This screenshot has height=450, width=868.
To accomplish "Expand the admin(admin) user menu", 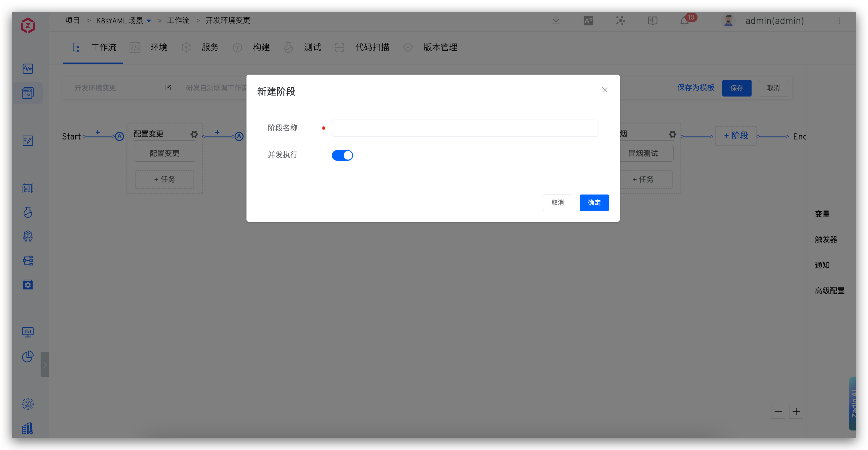I will 774,20.
